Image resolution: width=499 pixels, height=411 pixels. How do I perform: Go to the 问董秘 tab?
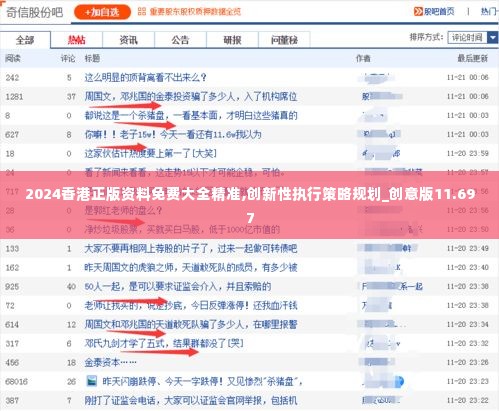[284, 40]
